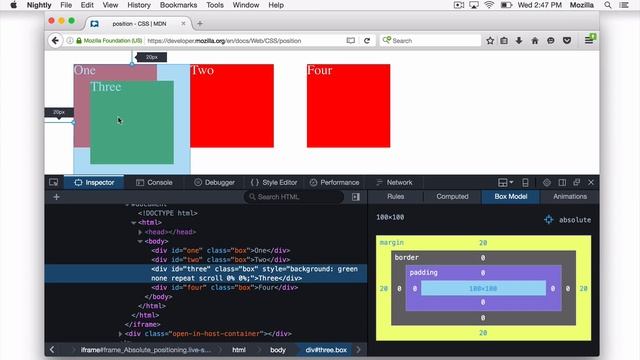
Task: Select the body breadcrumb
Action: [278, 350]
